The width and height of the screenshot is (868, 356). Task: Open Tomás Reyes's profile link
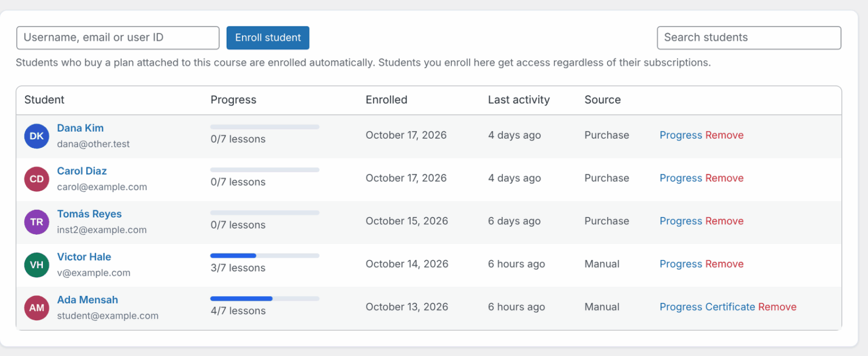tap(89, 214)
